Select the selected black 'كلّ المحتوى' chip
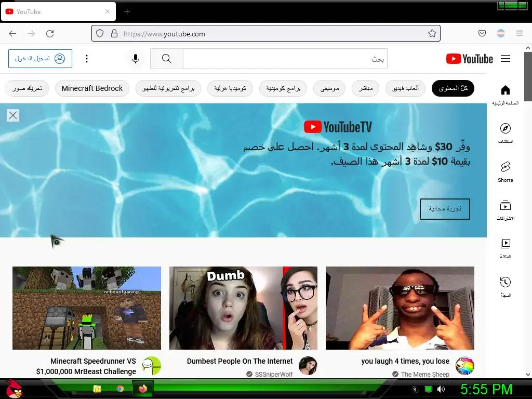This screenshot has height=399, width=532. (453, 88)
